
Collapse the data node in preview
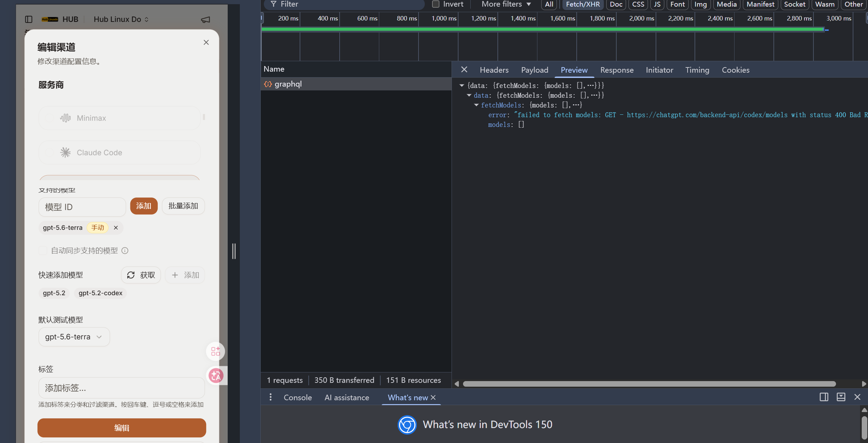click(469, 95)
